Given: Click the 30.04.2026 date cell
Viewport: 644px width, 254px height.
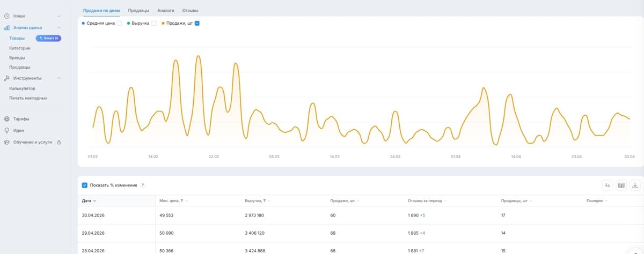Looking at the screenshot, I should [x=93, y=215].
